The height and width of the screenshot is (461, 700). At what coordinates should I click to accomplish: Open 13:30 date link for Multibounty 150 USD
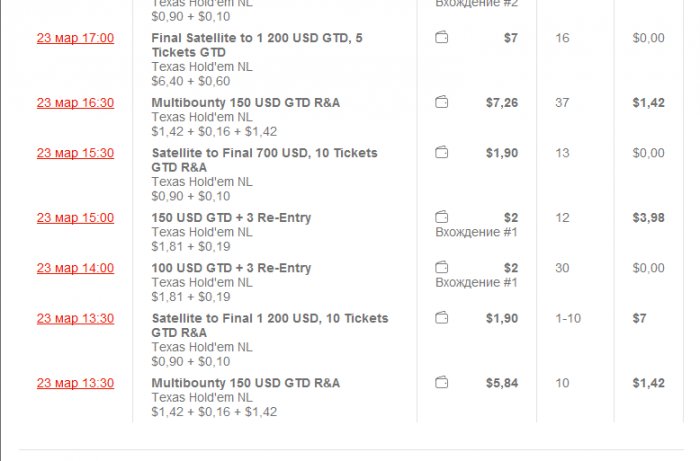click(x=75, y=383)
